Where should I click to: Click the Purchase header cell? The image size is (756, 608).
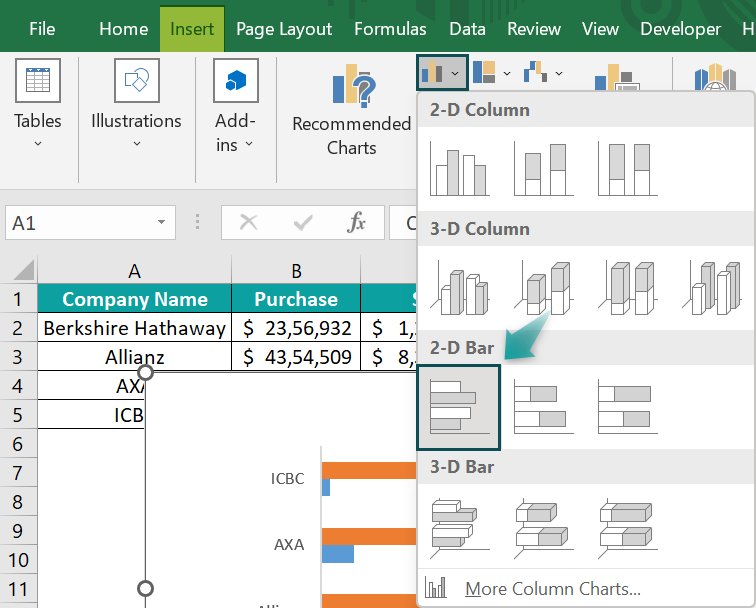click(296, 298)
